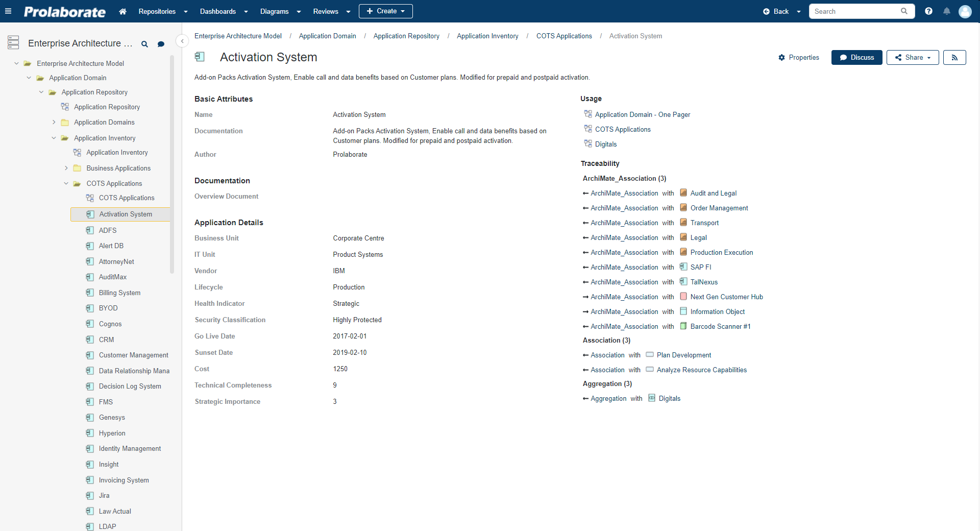
Task: Click the Digitals aggregation icon
Action: [652, 398]
